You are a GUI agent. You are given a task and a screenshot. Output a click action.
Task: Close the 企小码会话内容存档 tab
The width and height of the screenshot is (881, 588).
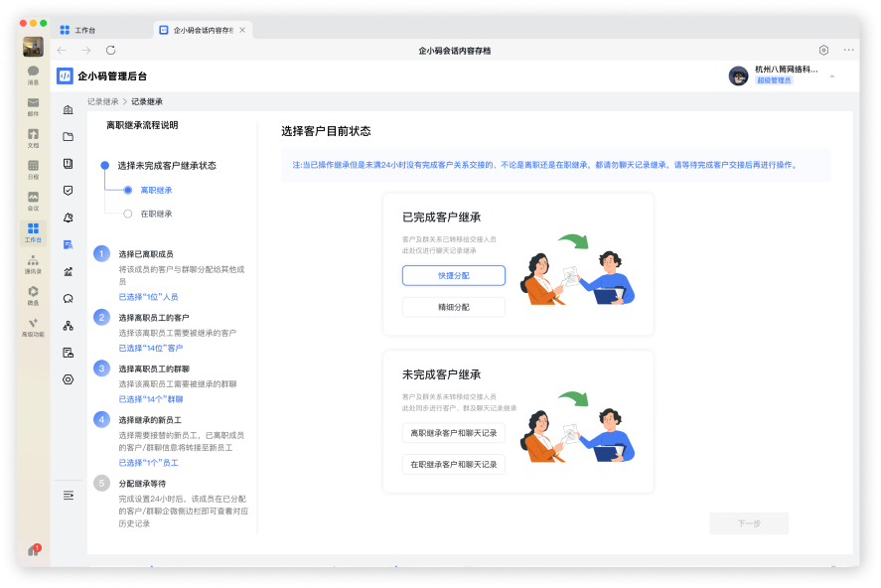(x=242, y=30)
